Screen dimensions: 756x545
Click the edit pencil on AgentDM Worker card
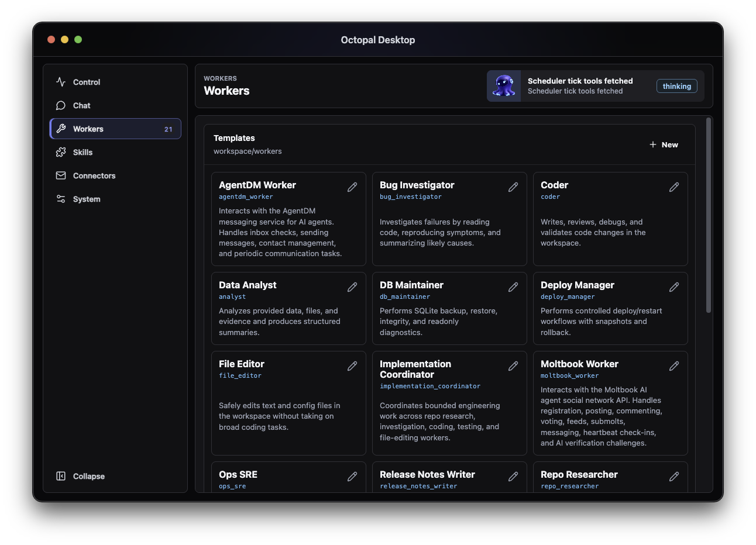click(352, 187)
